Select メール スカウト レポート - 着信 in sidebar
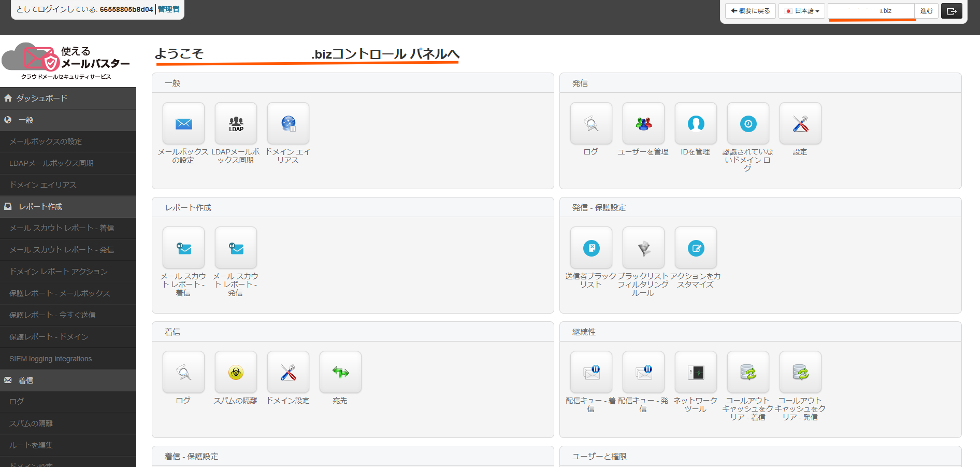Screen dimensions: 980x467 pyautogui.click(x=68, y=228)
